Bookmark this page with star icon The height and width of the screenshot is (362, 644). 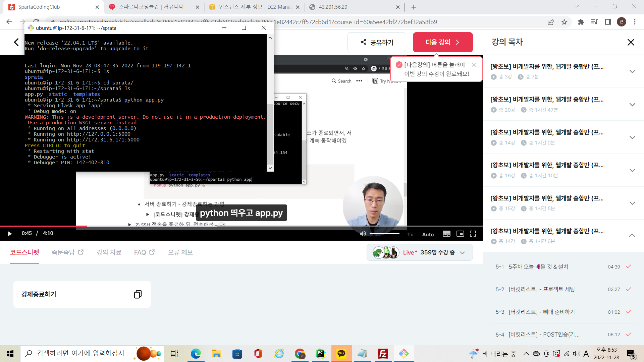click(564, 22)
